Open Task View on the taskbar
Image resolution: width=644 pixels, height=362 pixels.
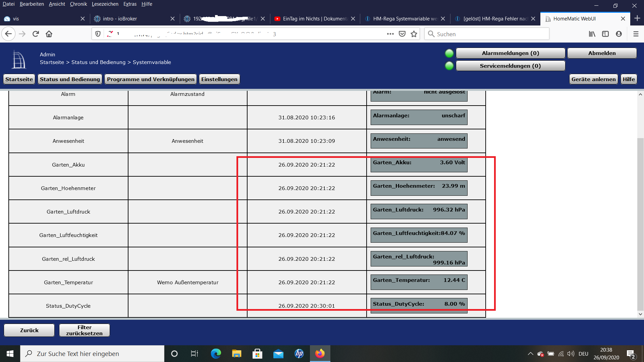pyautogui.click(x=195, y=354)
